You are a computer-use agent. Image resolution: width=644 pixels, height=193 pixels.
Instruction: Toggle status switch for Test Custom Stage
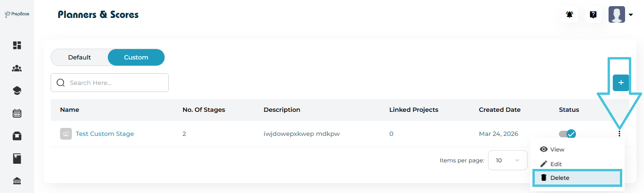(x=567, y=134)
